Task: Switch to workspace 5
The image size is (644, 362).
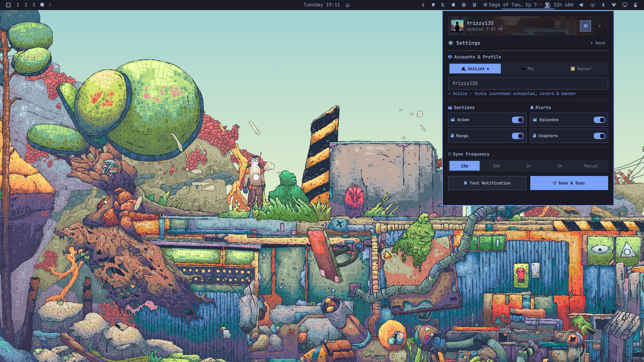Action: click(x=50, y=5)
